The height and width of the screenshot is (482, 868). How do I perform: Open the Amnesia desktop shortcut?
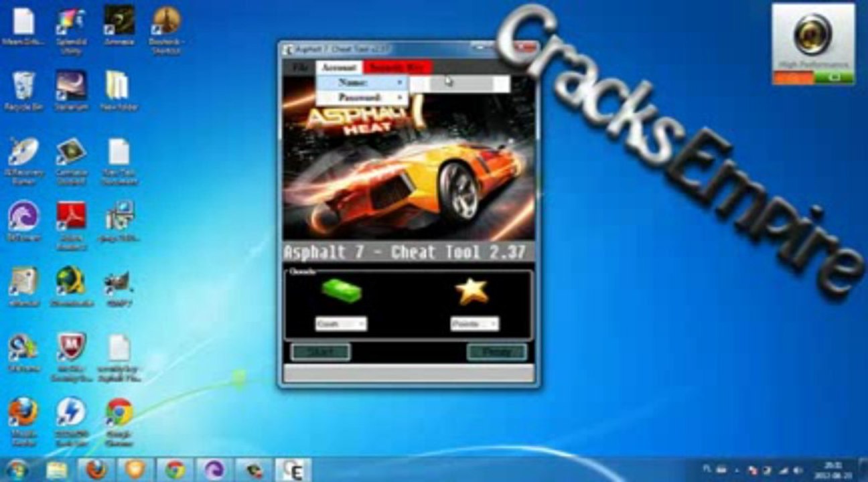(119, 27)
